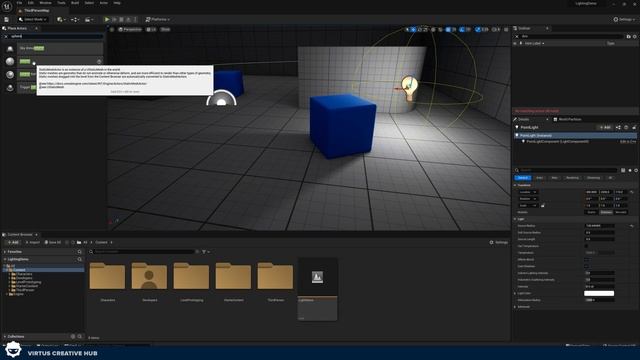Open the editor Settings dropdown top right
The height and width of the screenshot is (360, 640).
click(624, 19)
